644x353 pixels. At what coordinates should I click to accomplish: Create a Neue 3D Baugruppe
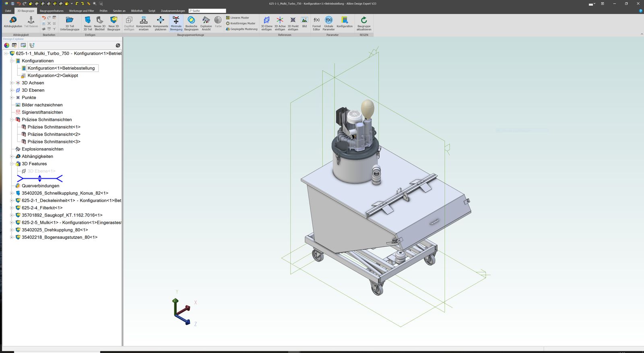[114, 23]
